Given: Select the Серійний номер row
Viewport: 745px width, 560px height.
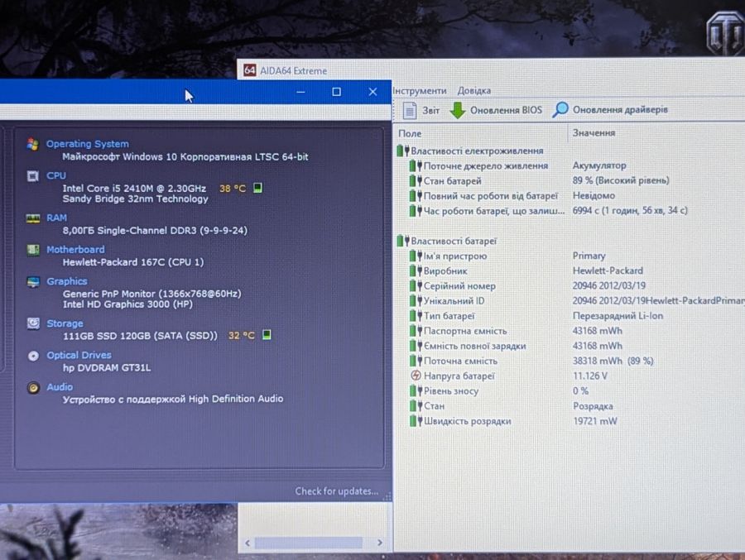Looking at the screenshot, I should coord(570,286).
